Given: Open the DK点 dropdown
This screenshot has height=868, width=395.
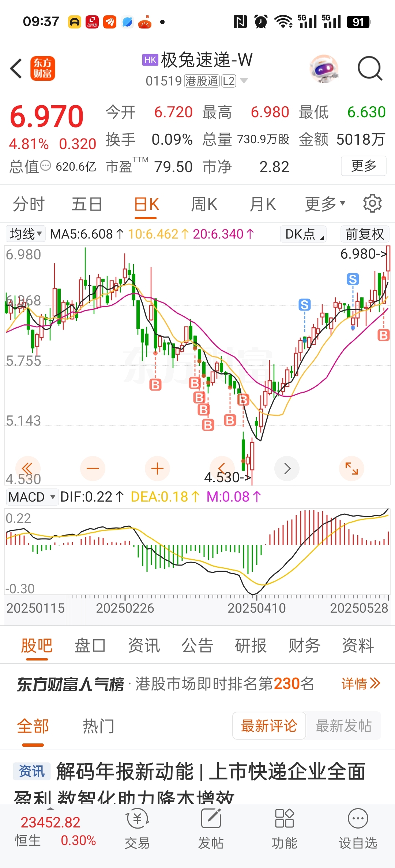Looking at the screenshot, I should click(x=303, y=234).
